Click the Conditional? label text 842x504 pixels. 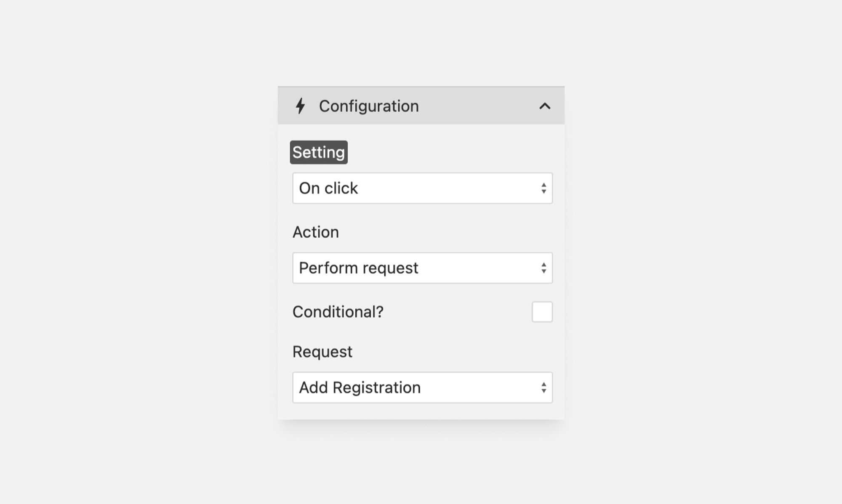click(x=338, y=312)
